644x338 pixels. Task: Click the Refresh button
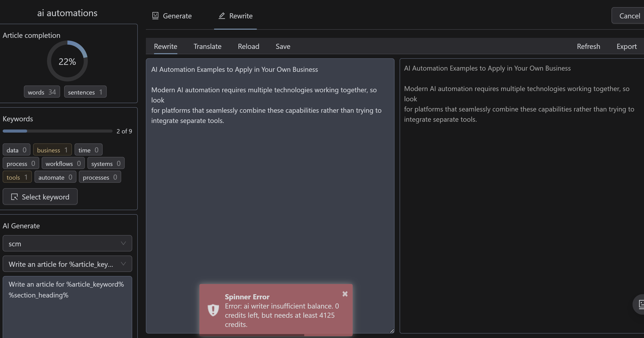pyautogui.click(x=588, y=46)
